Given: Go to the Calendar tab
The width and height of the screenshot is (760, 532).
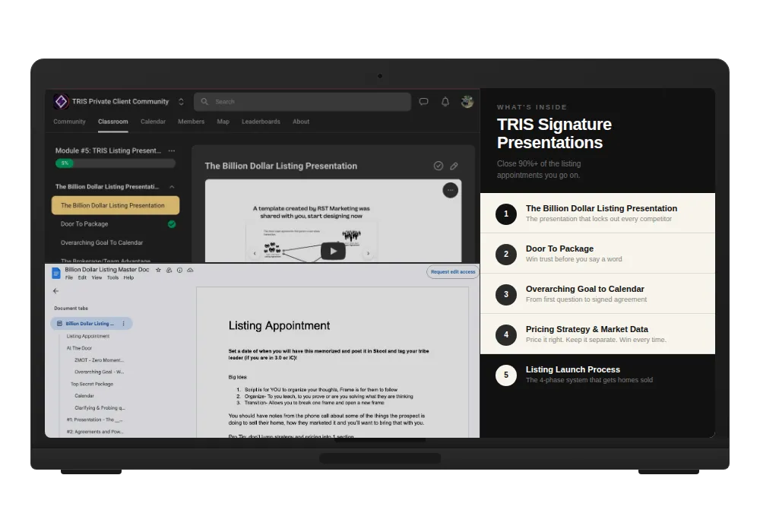Looking at the screenshot, I should (154, 122).
